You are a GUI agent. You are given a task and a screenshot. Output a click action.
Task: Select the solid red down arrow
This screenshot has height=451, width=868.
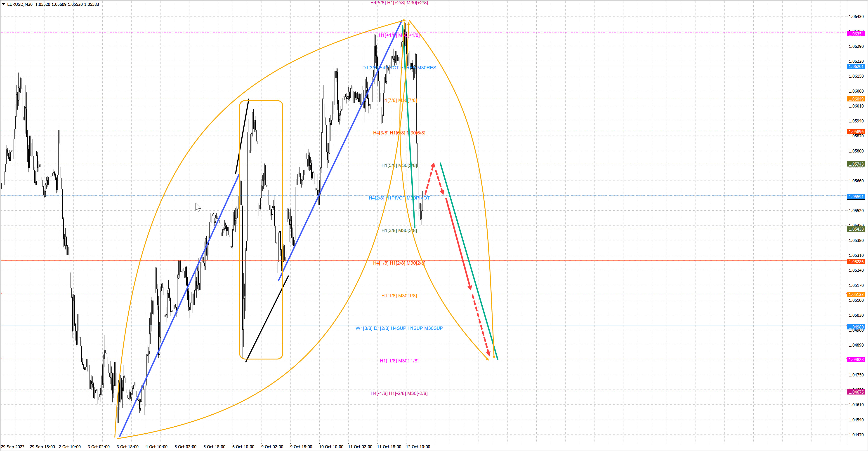click(x=458, y=244)
